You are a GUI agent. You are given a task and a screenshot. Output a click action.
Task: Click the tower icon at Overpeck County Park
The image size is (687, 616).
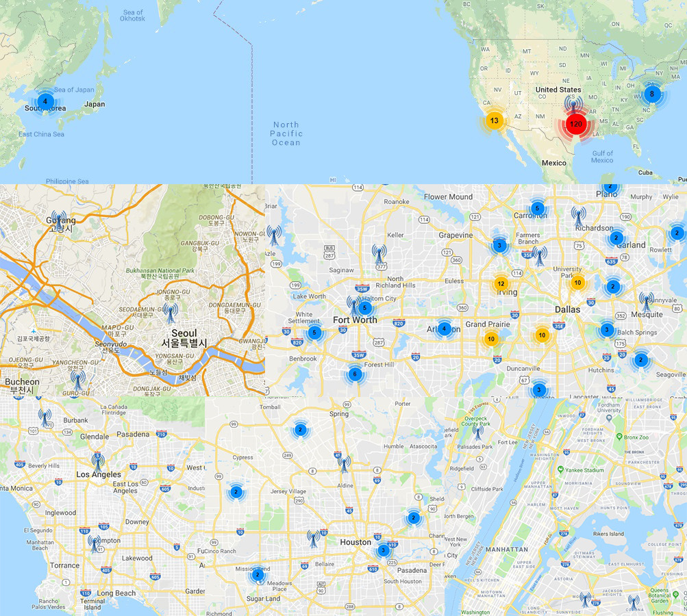tap(478, 432)
